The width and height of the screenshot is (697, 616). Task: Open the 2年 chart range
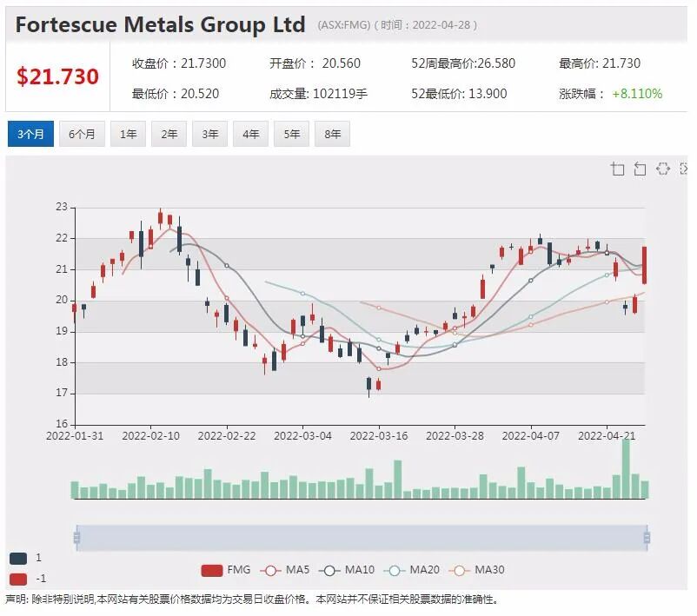click(169, 134)
